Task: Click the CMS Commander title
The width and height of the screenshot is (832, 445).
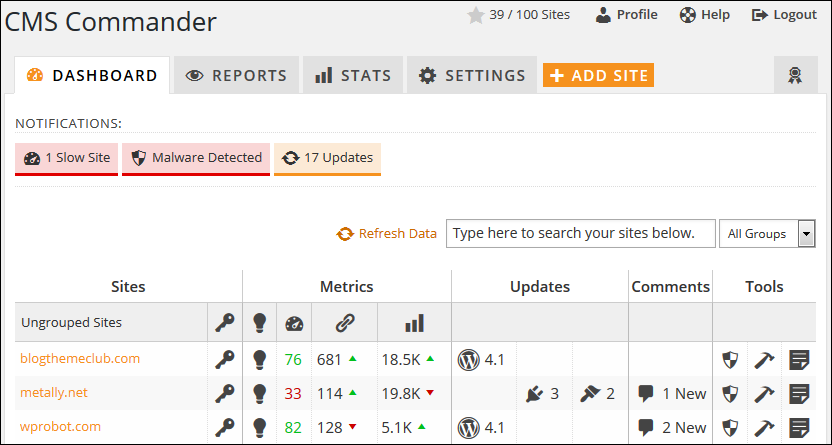Action: [111, 22]
